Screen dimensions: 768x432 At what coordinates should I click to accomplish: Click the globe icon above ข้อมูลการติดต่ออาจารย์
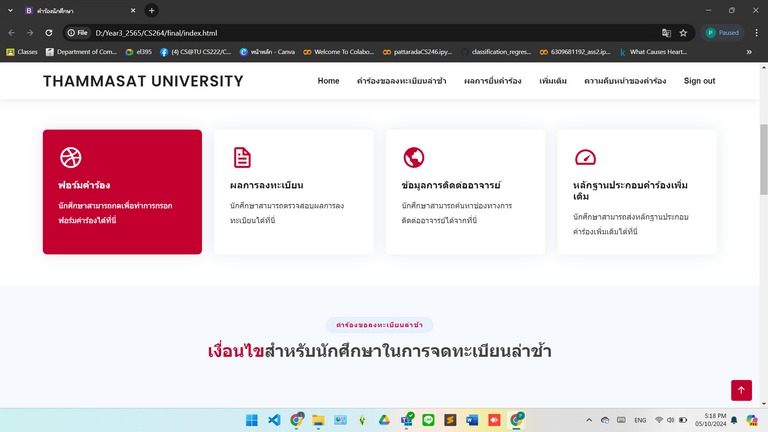click(x=414, y=157)
